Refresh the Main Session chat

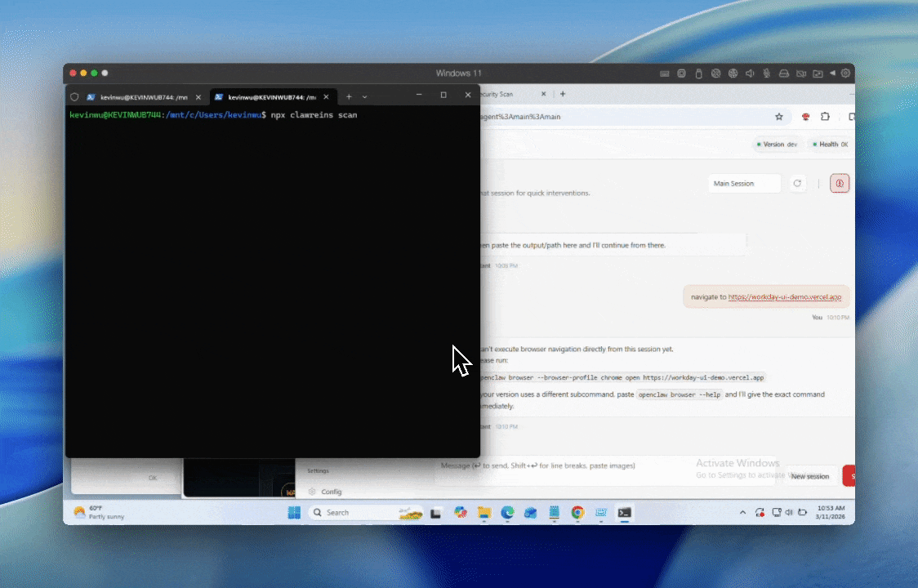tap(798, 183)
